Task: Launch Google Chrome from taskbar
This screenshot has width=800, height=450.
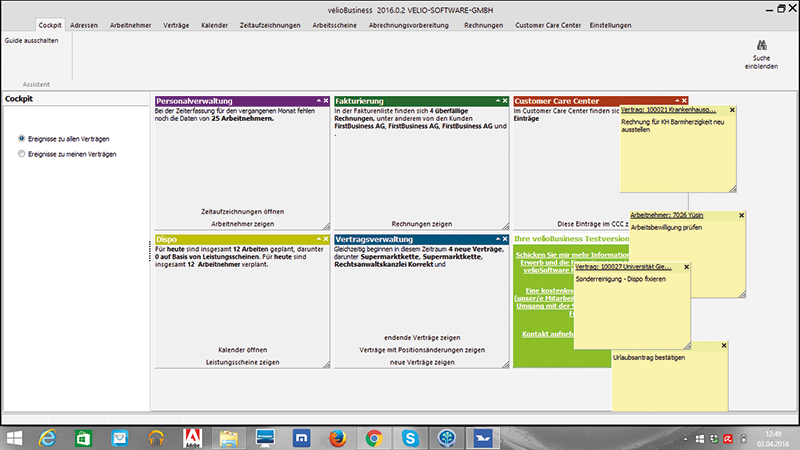Action: [374, 438]
